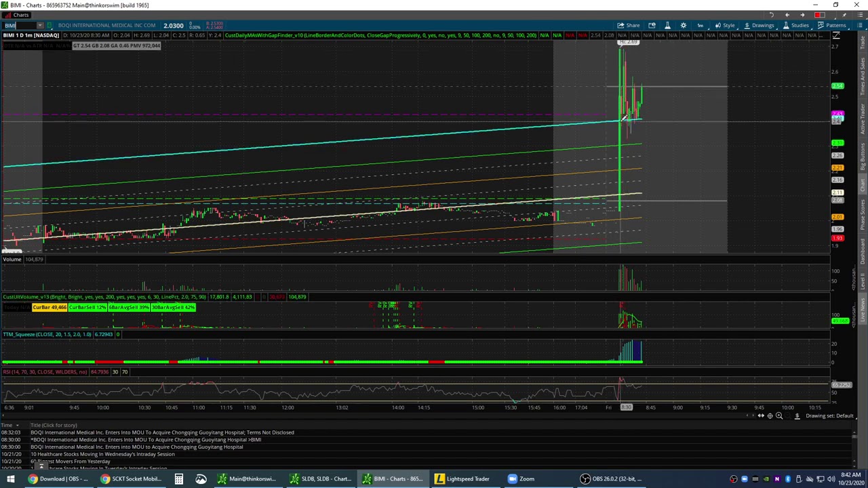Click the forward arrow in top bar
Viewport: 868px width, 488px height.
[802, 15]
